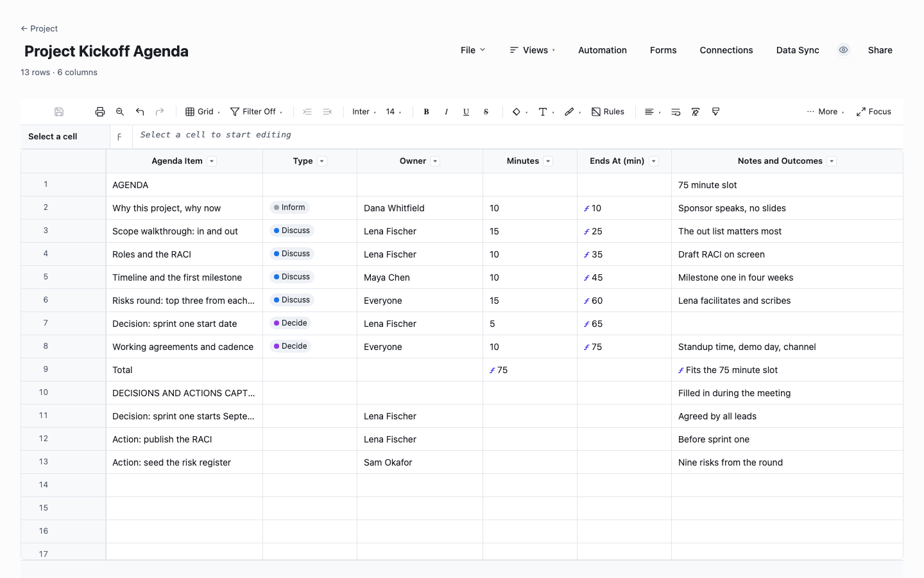This screenshot has width=924, height=578.
Task: Toggle strikethrough formatting
Action: [x=486, y=112]
